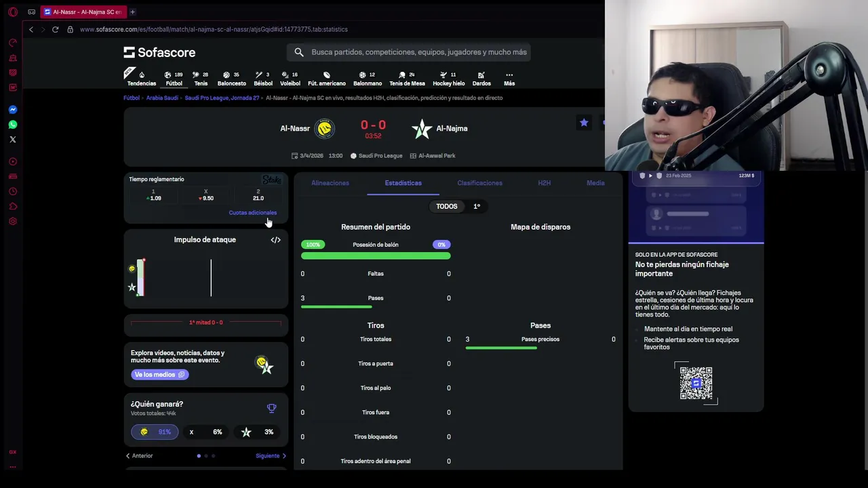Open the WhatsApp sidebar icon
This screenshot has width=868, height=488.
(x=12, y=125)
